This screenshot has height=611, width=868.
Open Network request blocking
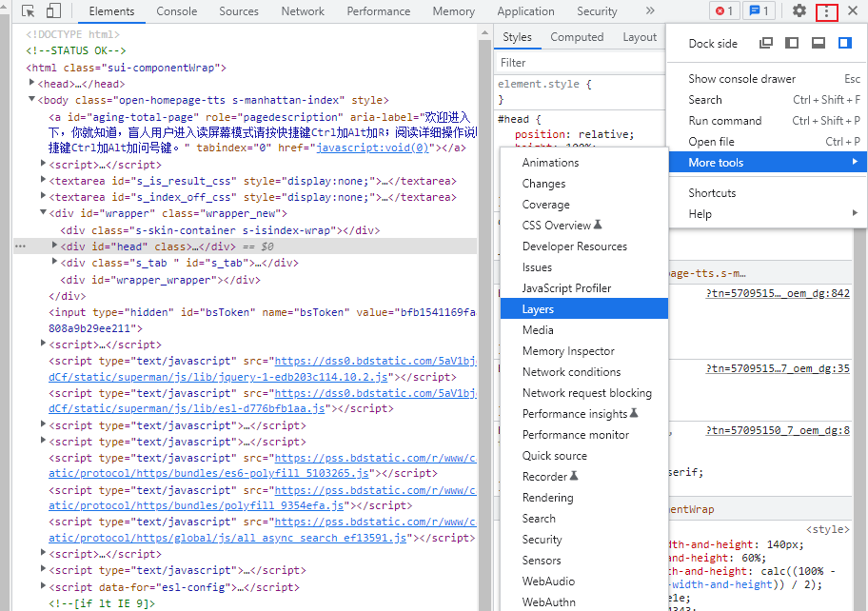pos(584,393)
